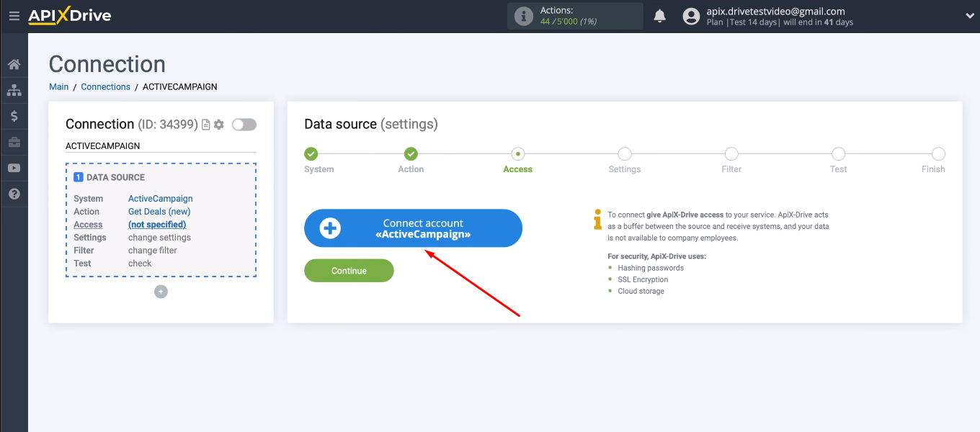Viewport: 980px width, 432px height.
Task: Click the Test step circle in the stepper
Action: click(838, 153)
